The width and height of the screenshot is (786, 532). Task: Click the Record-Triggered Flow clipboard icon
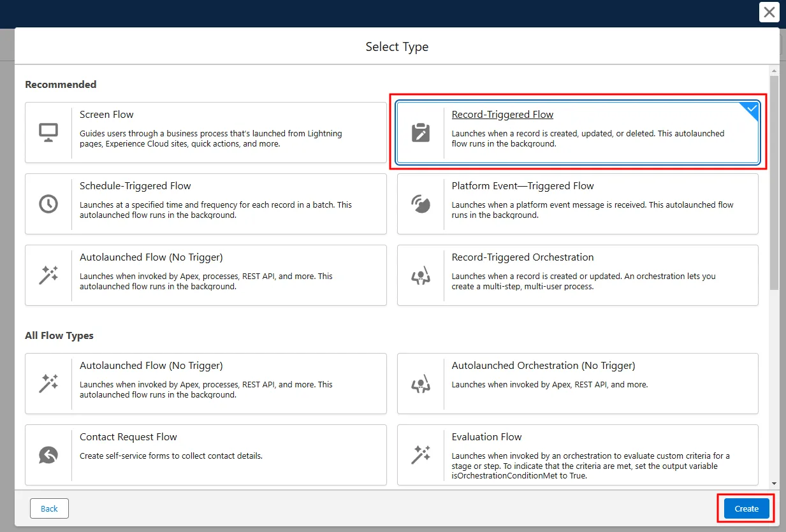[x=421, y=132]
